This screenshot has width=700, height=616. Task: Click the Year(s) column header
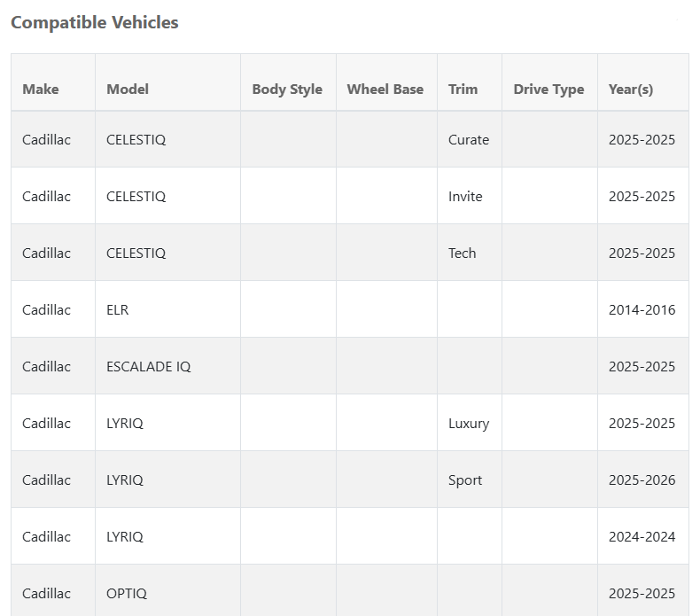pyautogui.click(x=631, y=89)
